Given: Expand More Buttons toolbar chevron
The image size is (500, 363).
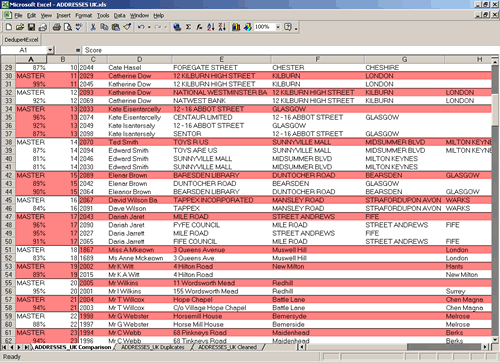Looking at the screenshot, I should (x=296, y=28).
